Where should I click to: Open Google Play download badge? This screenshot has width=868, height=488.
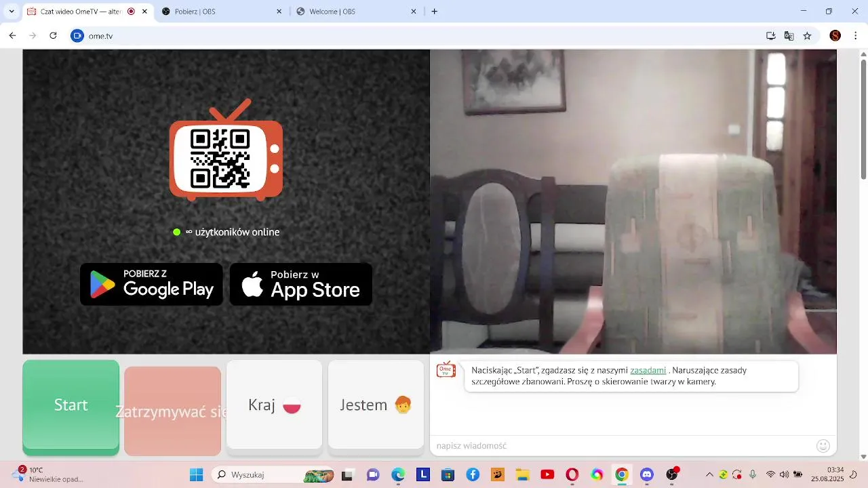151,285
